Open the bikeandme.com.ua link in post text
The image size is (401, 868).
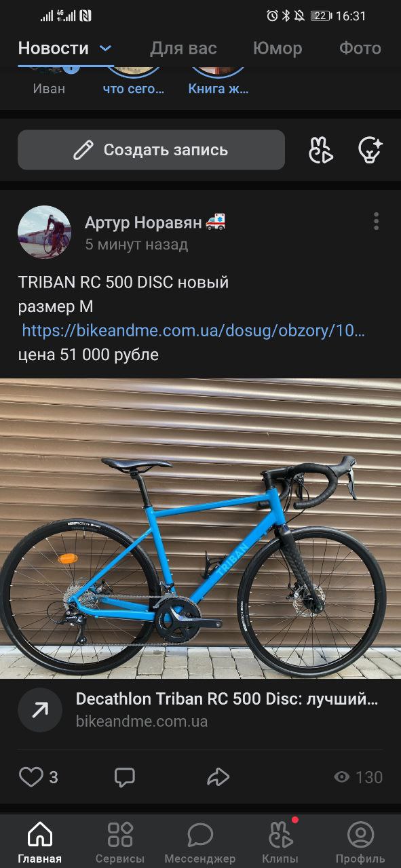click(193, 331)
